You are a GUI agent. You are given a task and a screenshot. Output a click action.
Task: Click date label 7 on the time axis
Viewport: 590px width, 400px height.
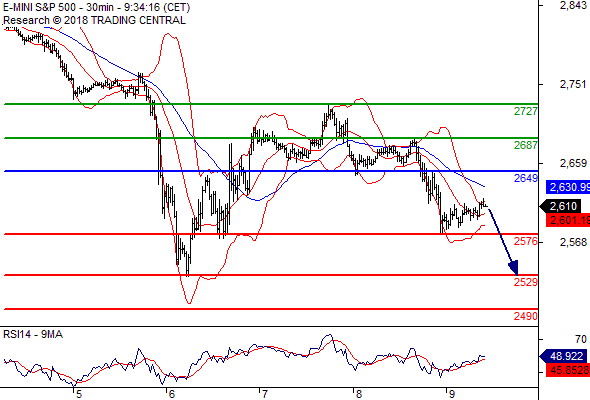click(x=265, y=394)
